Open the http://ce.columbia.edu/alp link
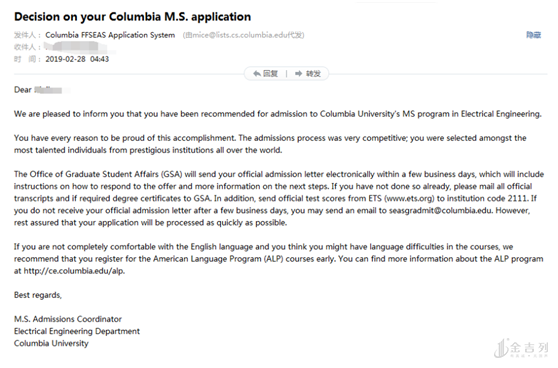This screenshot has height=368, width=558. coord(74,271)
